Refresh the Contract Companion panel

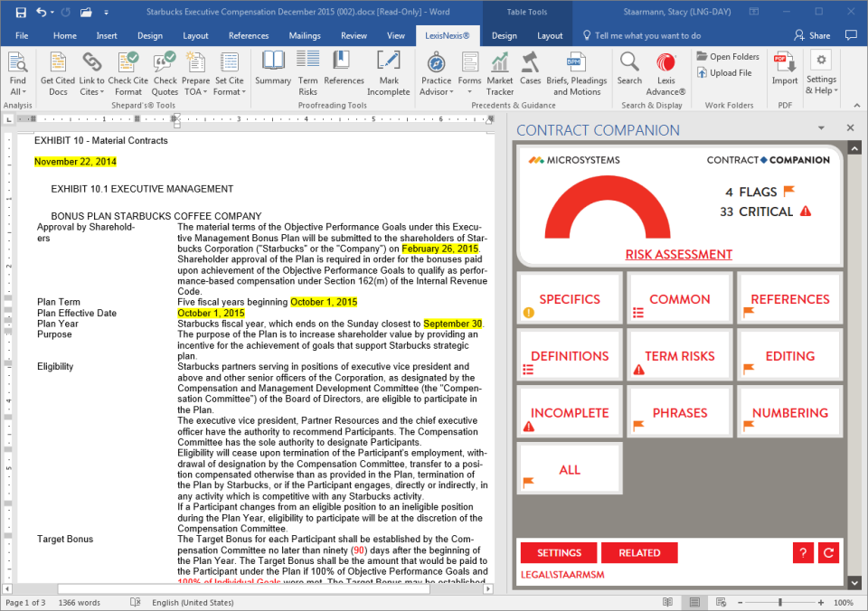(x=828, y=552)
